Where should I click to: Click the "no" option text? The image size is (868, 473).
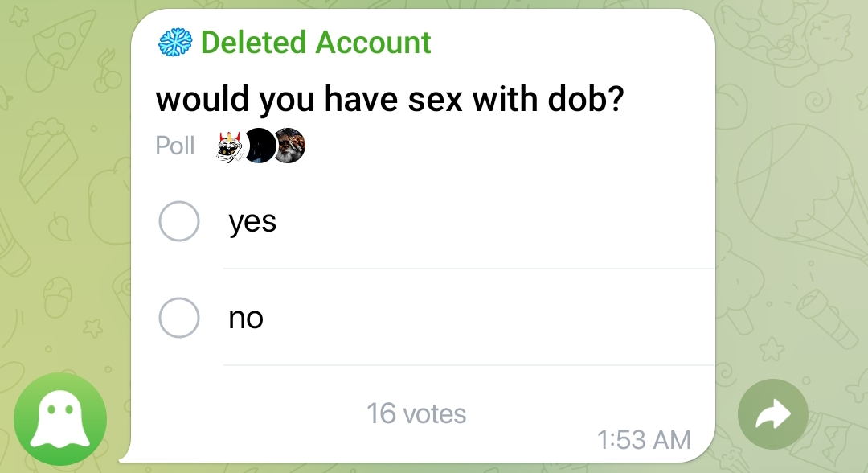246,319
